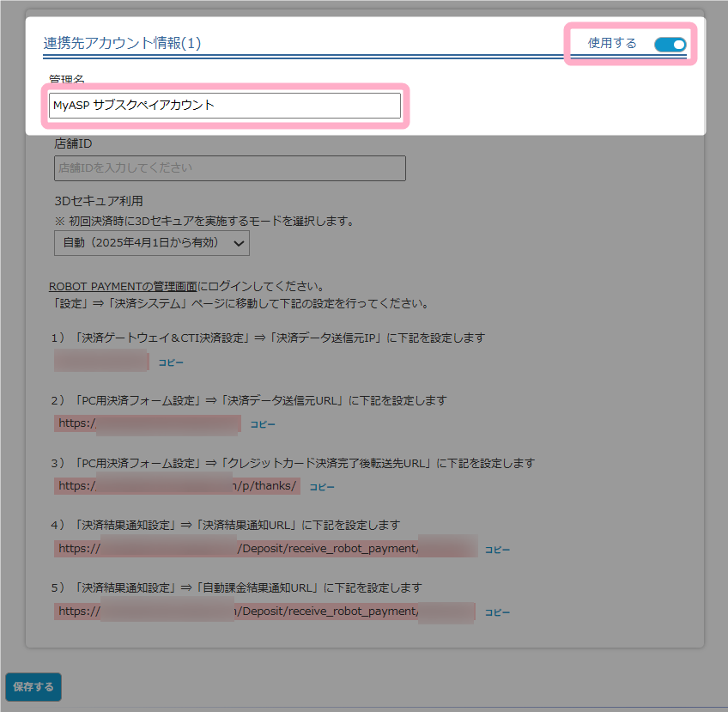Click the step 2 https URL text

(147, 423)
